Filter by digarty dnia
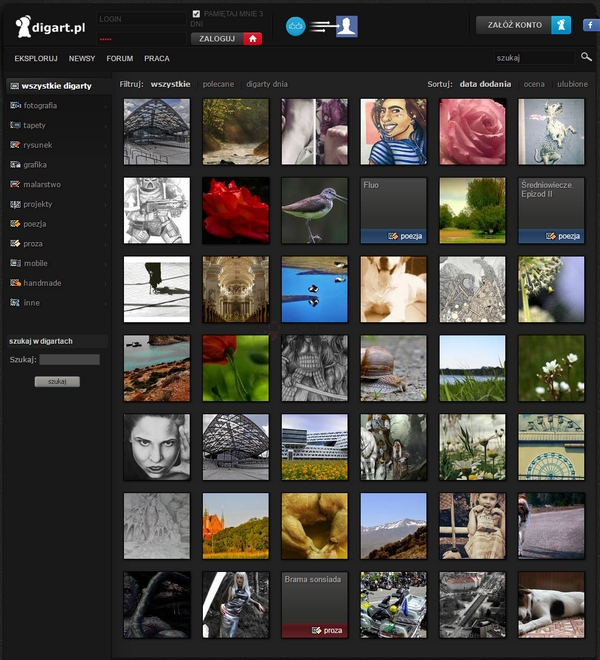 [267, 84]
